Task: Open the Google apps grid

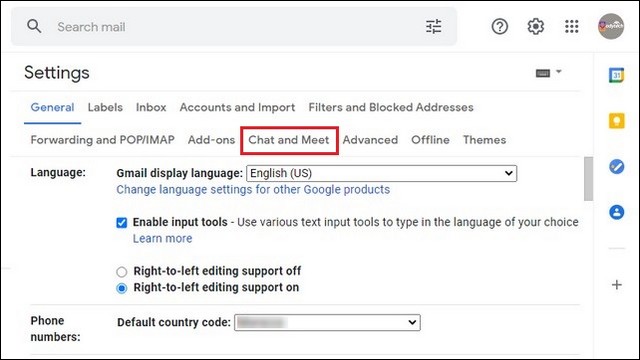Action: pos(572,27)
